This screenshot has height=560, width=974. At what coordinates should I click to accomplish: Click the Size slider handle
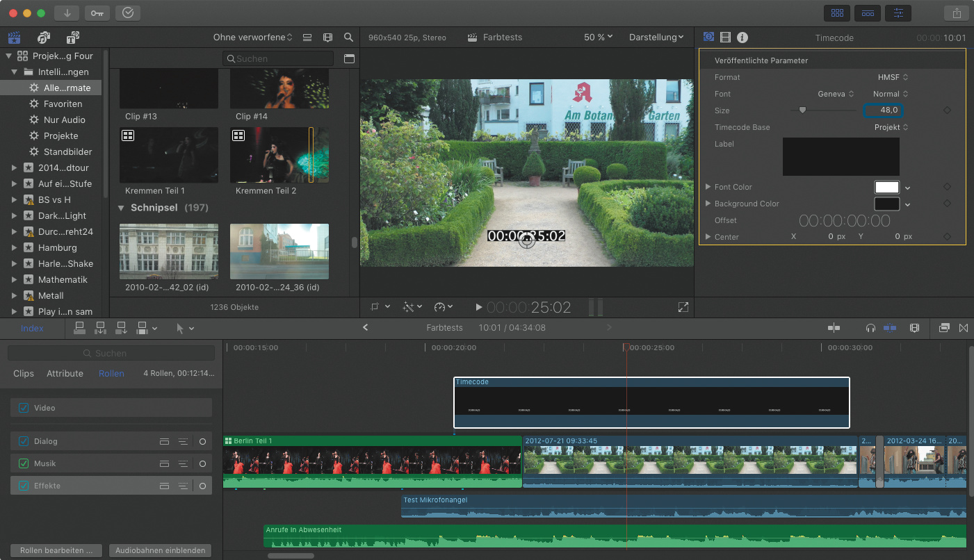(x=802, y=110)
